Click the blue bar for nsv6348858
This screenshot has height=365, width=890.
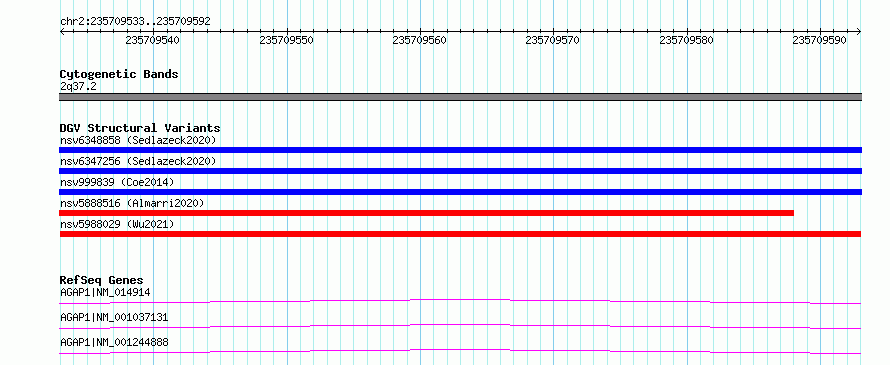pyautogui.click(x=460, y=150)
